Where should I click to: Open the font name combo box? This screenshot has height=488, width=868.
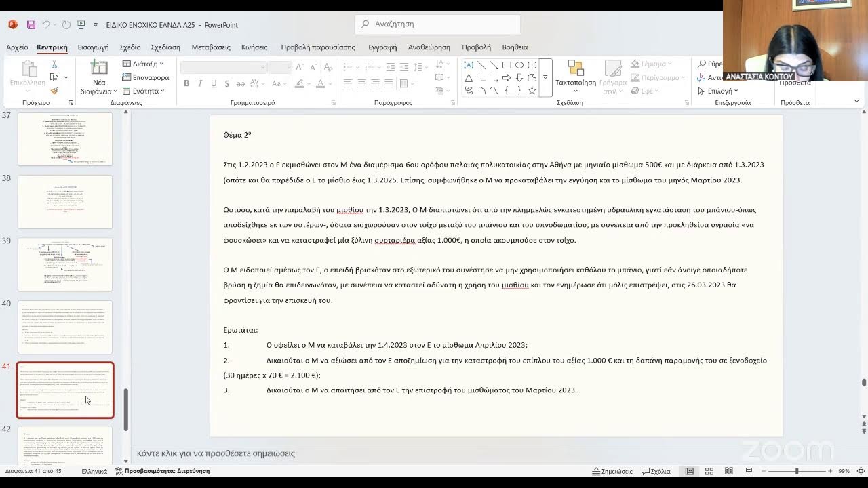pos(223,67)
